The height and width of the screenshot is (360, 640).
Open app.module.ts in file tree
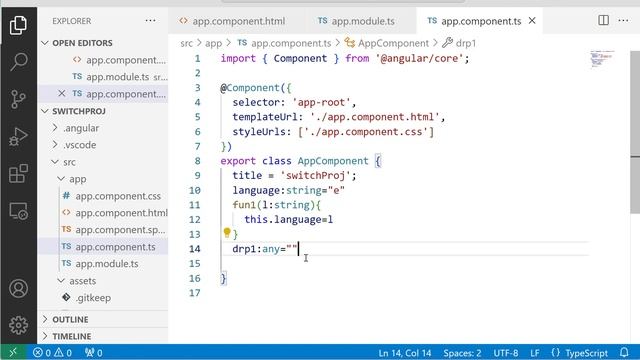[x=107, y=264]
